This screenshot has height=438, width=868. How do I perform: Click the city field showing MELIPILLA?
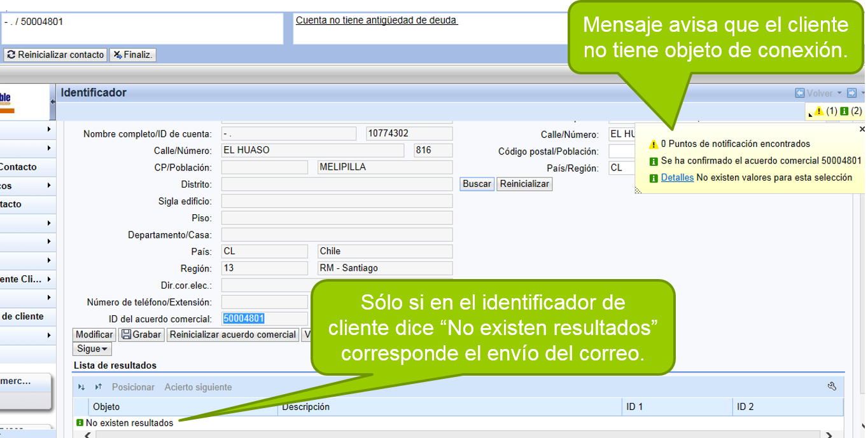(x=385, y=167)
